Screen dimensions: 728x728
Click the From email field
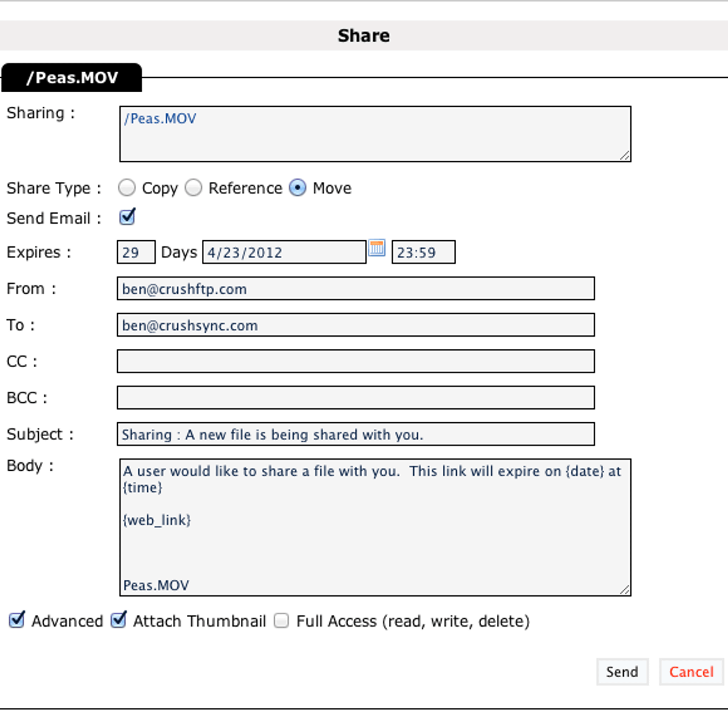(356, 289)
